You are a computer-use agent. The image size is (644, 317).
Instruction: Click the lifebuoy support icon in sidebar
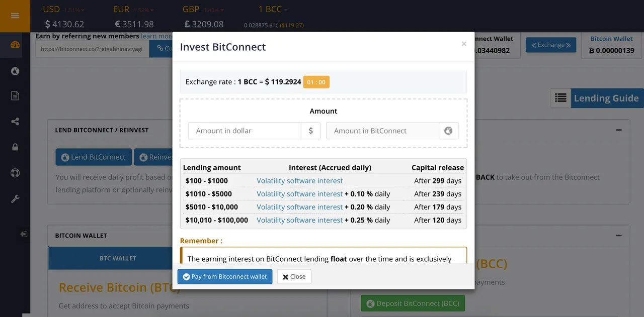15,173
